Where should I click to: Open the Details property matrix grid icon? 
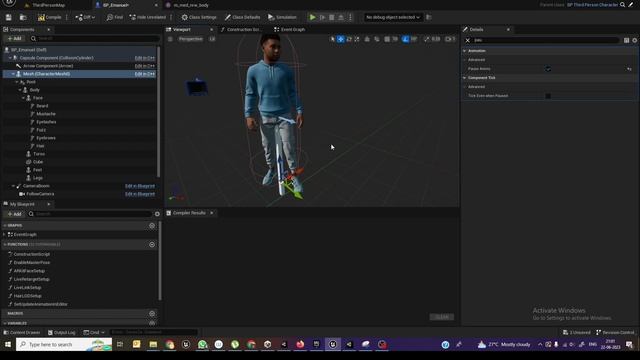[x=626, y=40]
